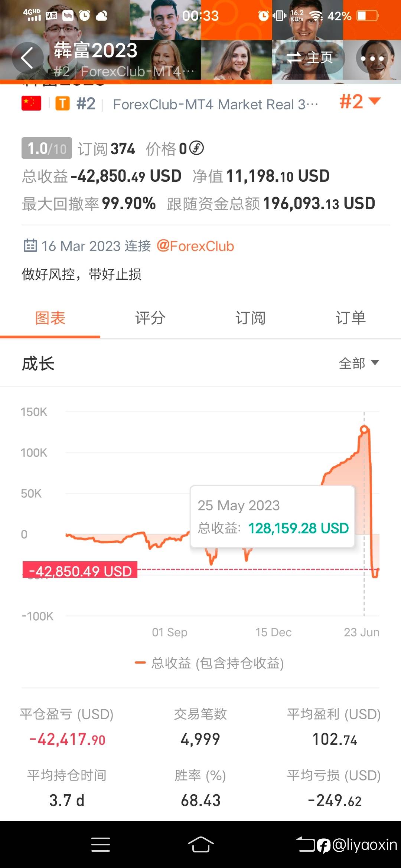This screenshot has width=401, height=868.
Task: Toggle the 总收益 legend series
Action: pos(209,663)
